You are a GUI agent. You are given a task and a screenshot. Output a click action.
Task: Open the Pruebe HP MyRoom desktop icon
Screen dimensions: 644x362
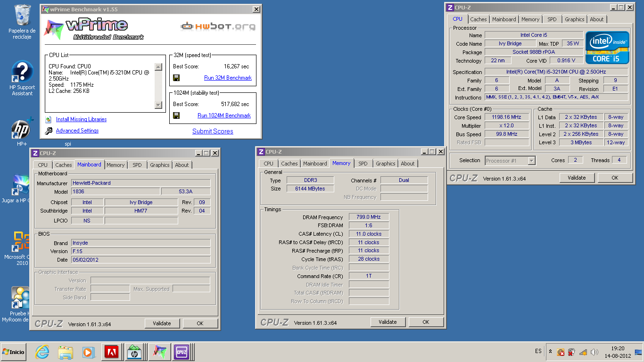16,304
